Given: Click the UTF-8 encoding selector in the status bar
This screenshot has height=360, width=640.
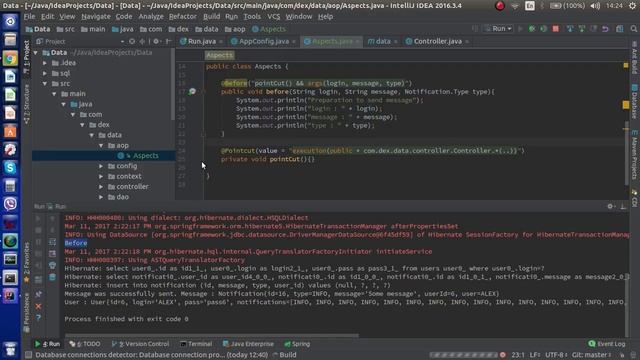Looking at the screenshot, I should (x=556, y=355).
